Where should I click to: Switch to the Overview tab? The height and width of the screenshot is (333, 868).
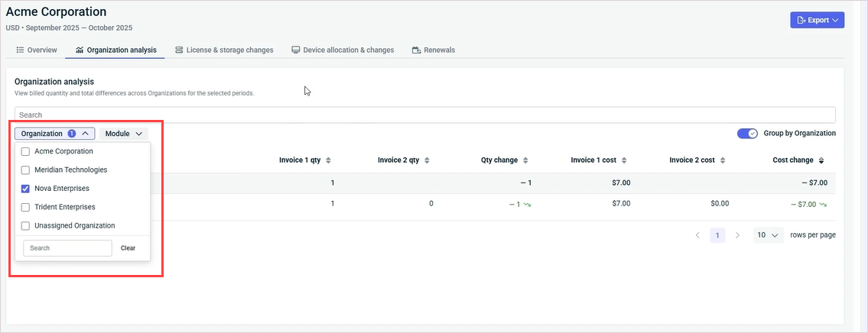tap(37, 50)
